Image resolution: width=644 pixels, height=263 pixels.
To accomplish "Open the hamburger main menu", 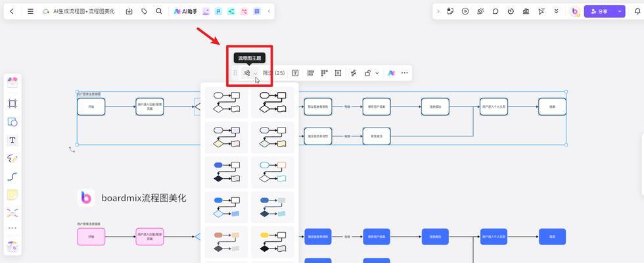I will click(x=30, y=11).
